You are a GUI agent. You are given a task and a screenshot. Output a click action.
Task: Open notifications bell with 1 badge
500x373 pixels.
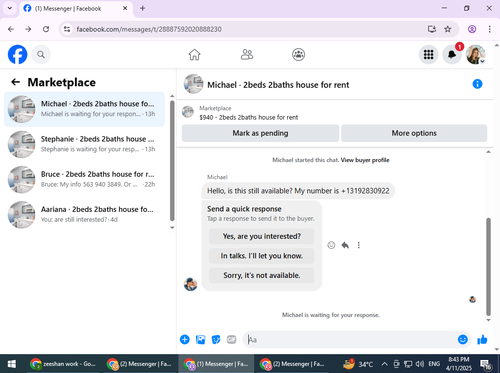452,54
